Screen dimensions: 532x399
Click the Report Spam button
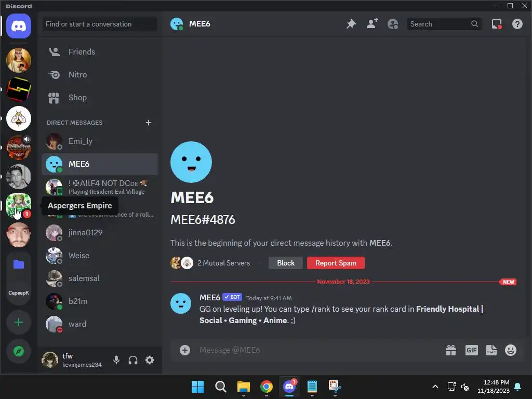click(336, 263)
